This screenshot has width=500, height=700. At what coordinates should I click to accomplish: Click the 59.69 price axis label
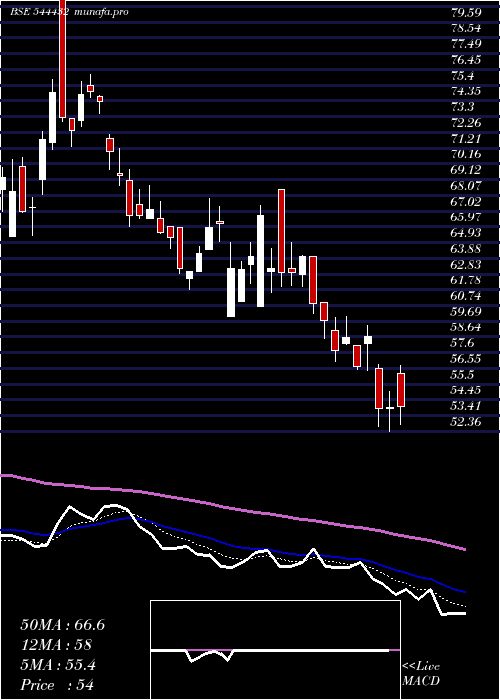(467, 312)
